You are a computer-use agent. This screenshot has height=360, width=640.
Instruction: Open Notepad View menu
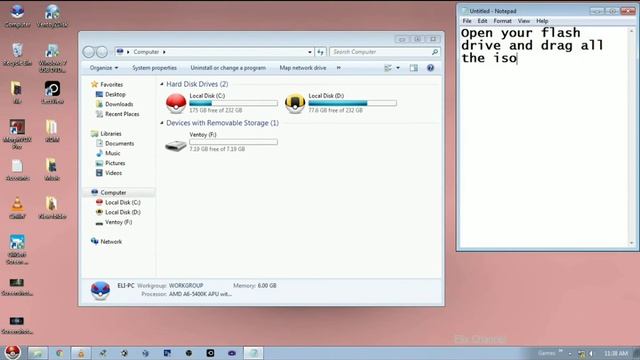524,21
